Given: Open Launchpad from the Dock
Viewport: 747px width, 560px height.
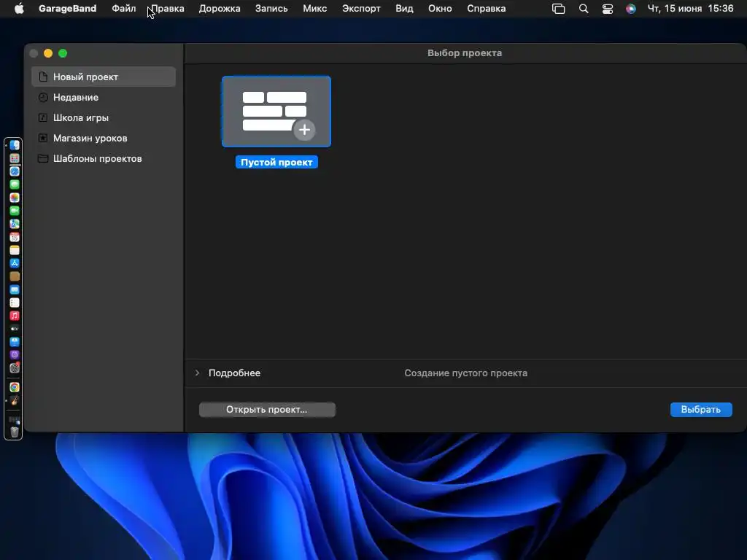Looking at the screenshot, I should pyautogui.click(x=15, y=158).
